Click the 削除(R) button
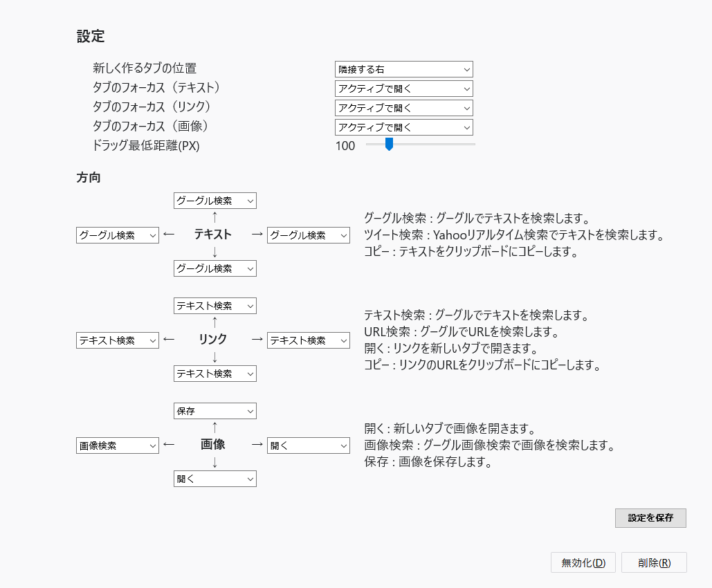 (x=654, y=562)
